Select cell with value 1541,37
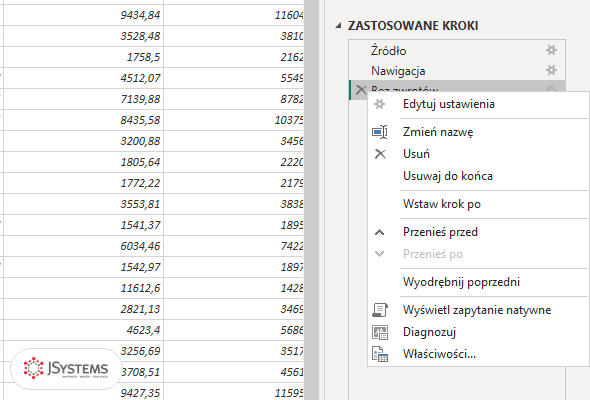The image size is (590, 400). [x=84, y=226]
